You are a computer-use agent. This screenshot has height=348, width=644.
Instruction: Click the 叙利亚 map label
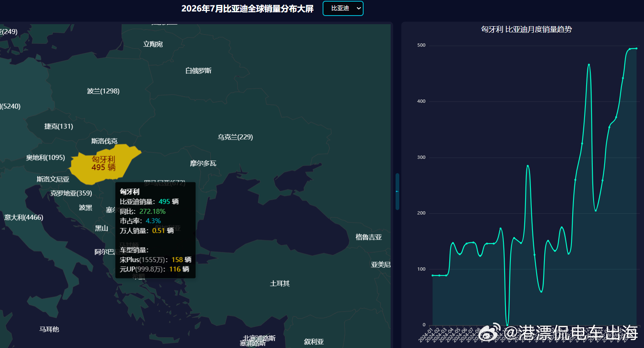click(x=314, y=342)
